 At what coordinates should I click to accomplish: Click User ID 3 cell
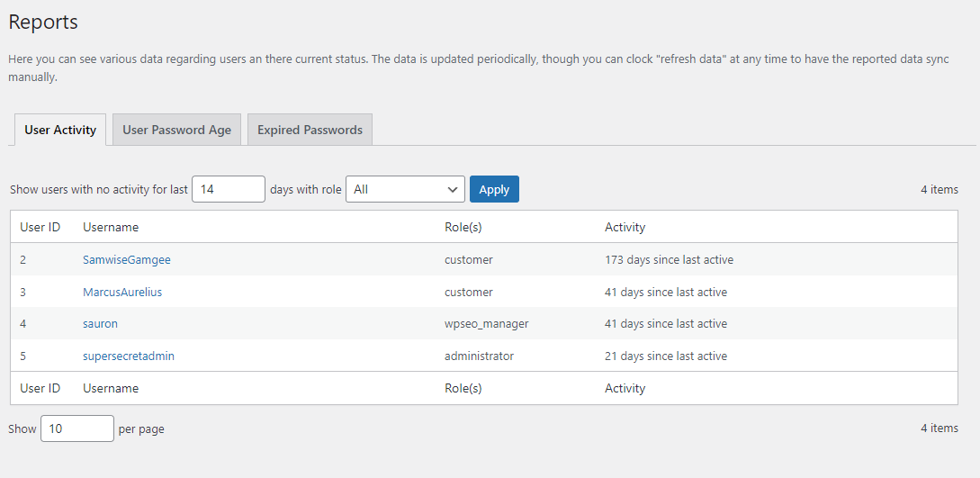point(23,292)
